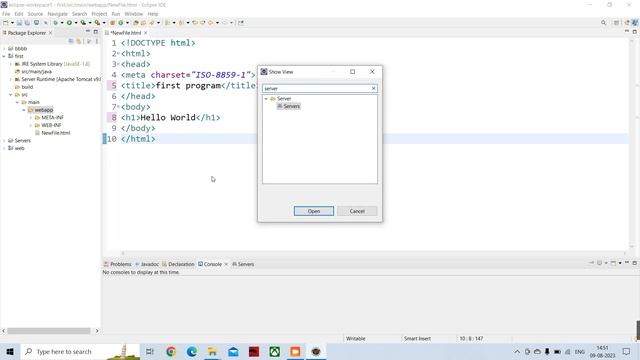Open the notification center icon
Screen dimensions: 640x360
point(627,351)
